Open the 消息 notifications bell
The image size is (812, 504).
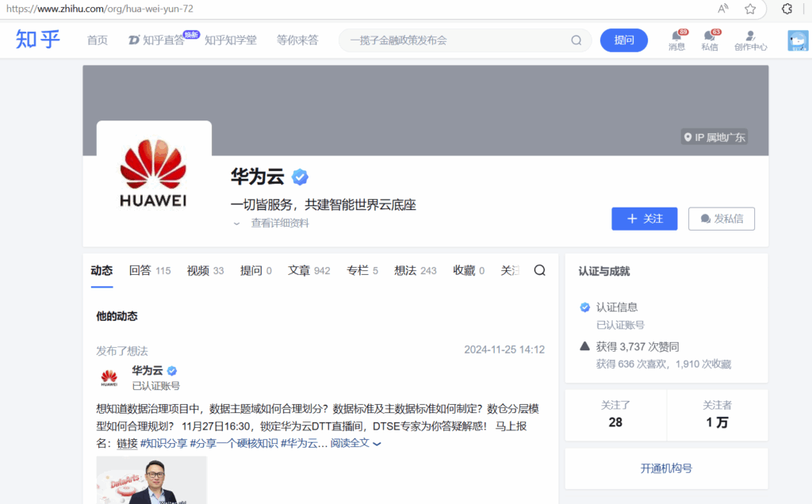[677, 40]
